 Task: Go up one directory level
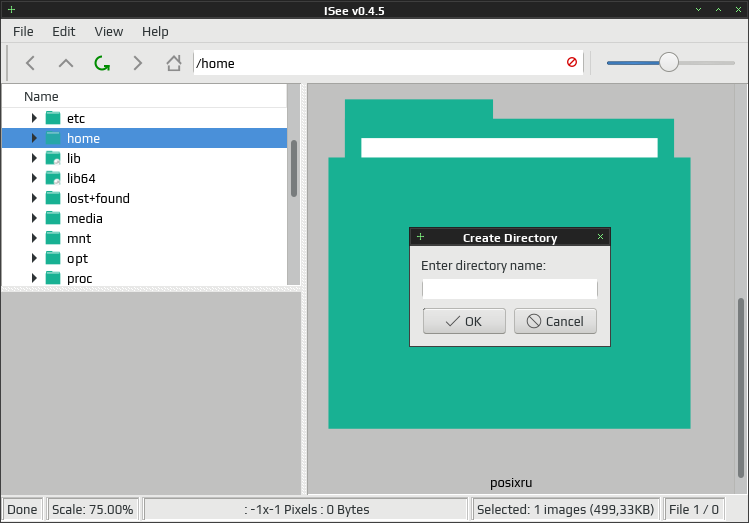click(66, 63)
